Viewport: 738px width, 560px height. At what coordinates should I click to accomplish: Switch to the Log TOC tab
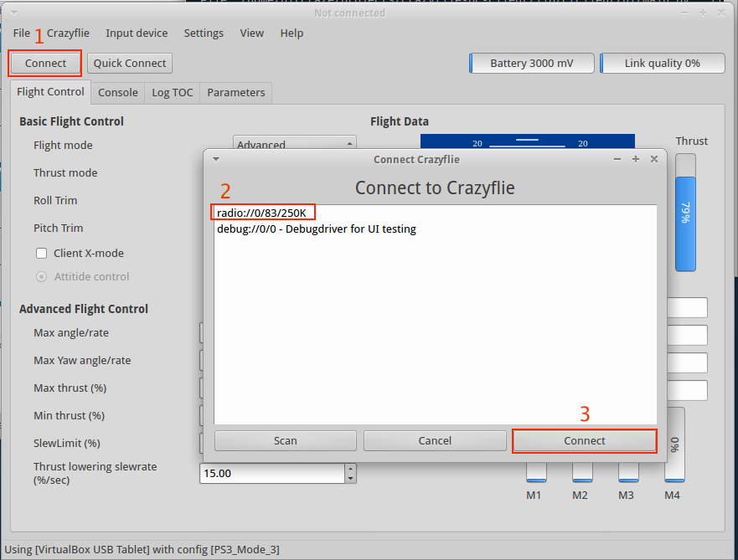point(172,93)
